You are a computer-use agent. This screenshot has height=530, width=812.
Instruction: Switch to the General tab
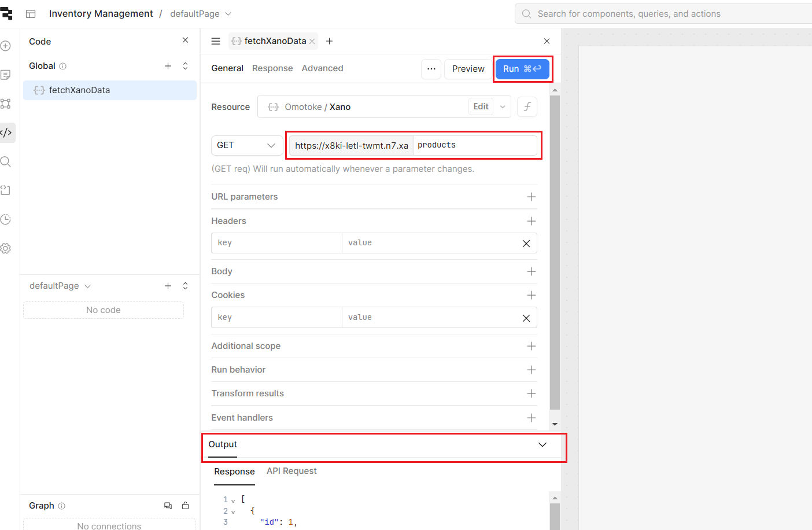(227, 68)
